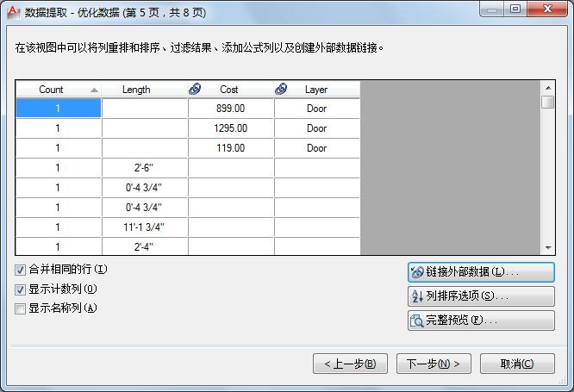Sort by the Length column header
Image resolution: width=574 pixels, height=392 pixels.
(145, 90)
